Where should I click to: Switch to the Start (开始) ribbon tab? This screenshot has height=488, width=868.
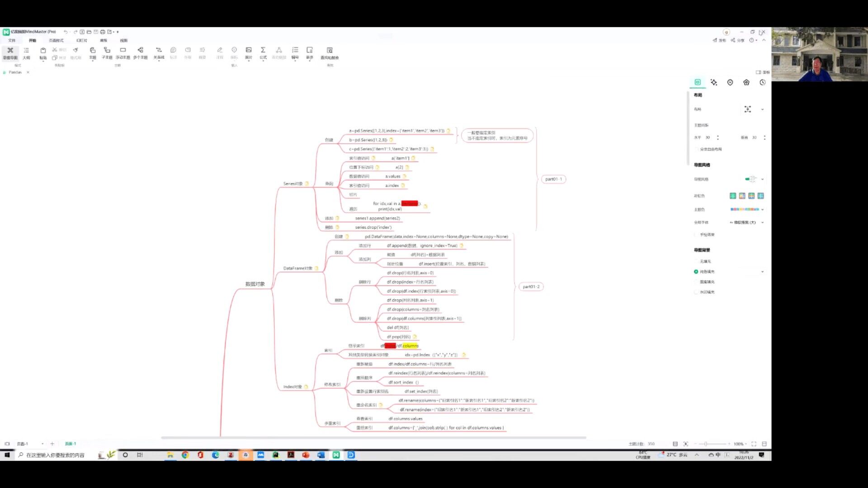[32, 41]
